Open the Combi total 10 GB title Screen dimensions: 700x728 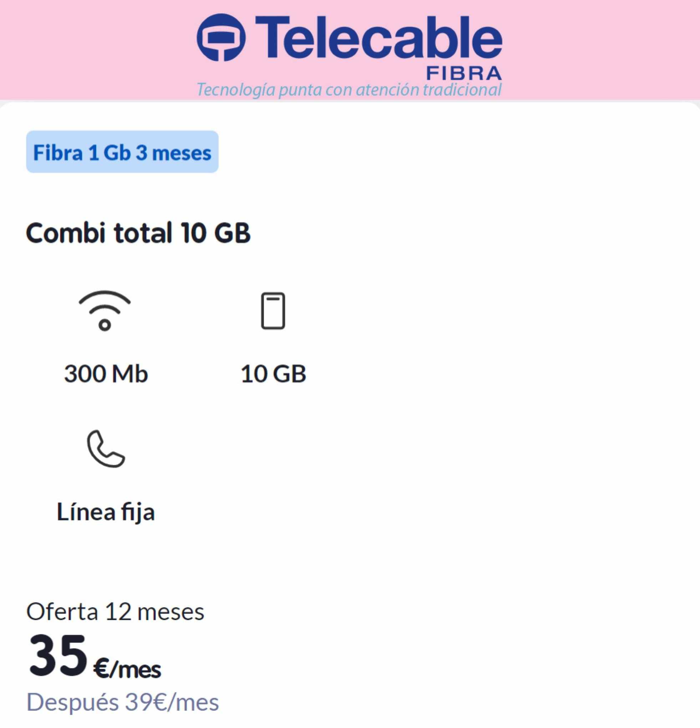138,233
